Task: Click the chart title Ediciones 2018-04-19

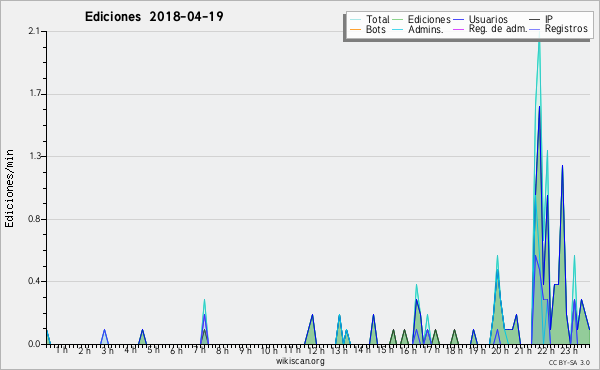Action: point(154,17)
